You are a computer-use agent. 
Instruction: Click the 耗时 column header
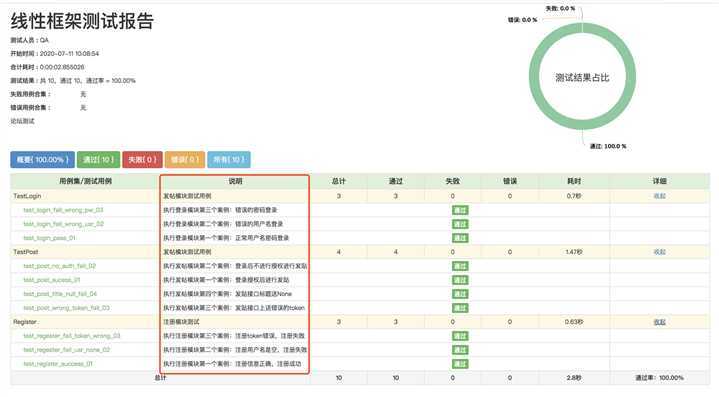574,181
